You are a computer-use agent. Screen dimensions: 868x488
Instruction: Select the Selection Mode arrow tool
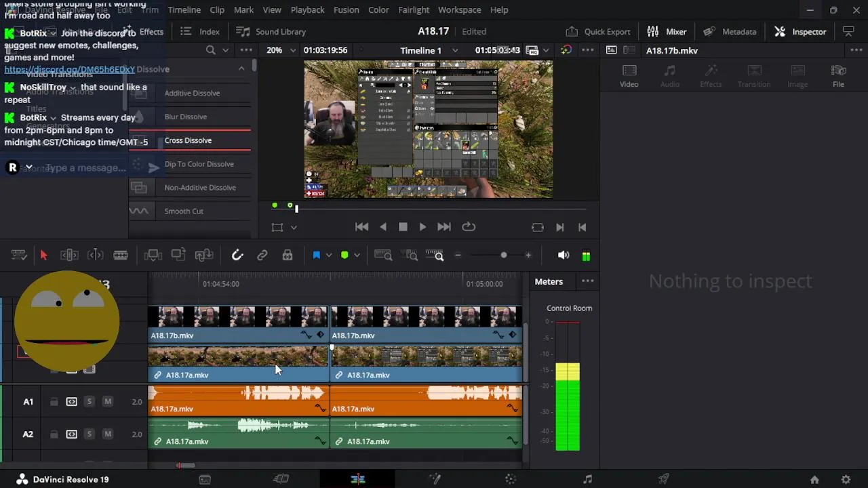43,255
